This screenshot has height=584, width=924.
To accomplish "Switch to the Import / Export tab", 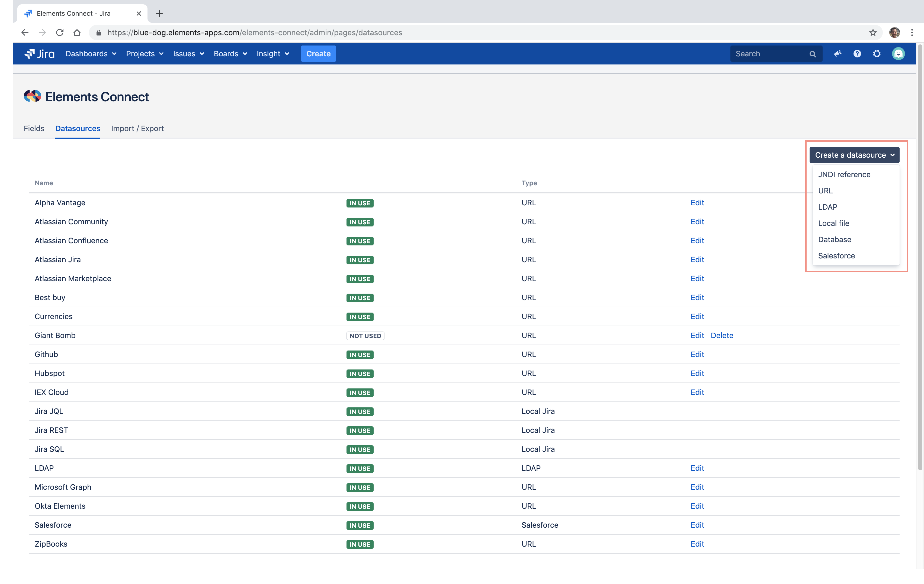I will (137, 128).
